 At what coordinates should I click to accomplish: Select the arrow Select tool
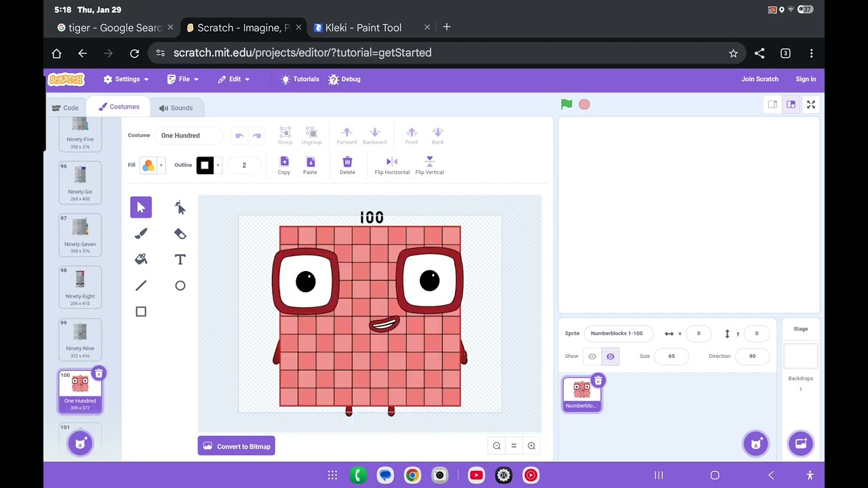pos(141,207)
